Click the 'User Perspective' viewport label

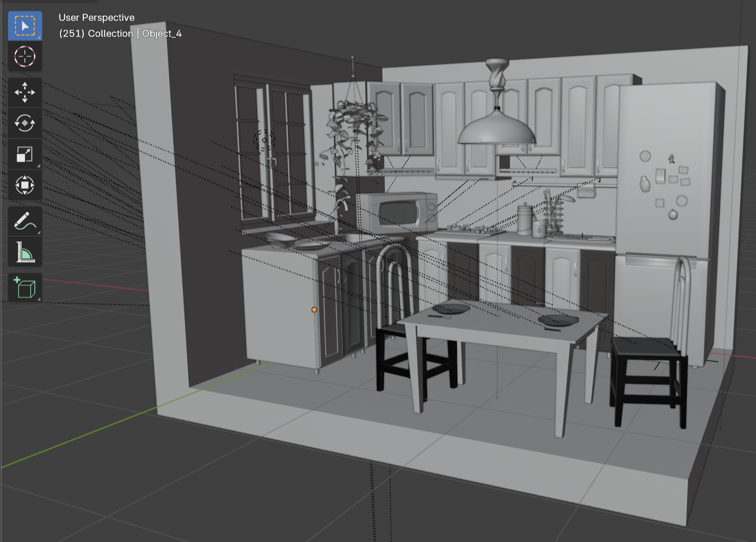97,17
